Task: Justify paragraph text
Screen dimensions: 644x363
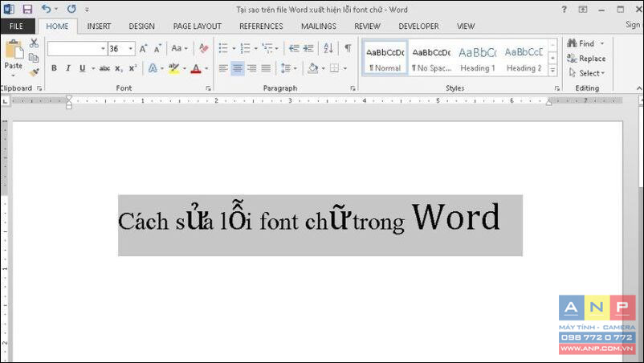Action: [x=266, y=68]
